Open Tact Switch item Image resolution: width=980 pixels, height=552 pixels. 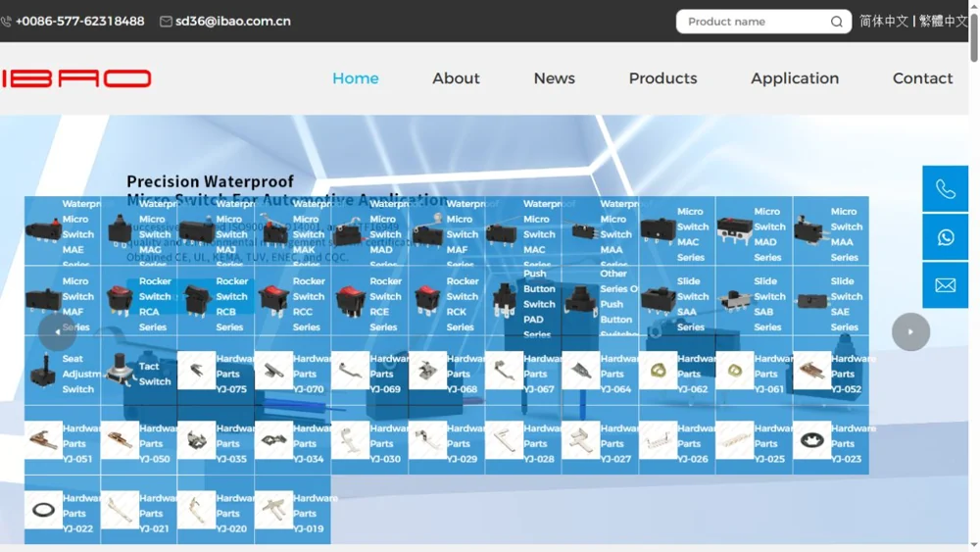pos(139,370)
